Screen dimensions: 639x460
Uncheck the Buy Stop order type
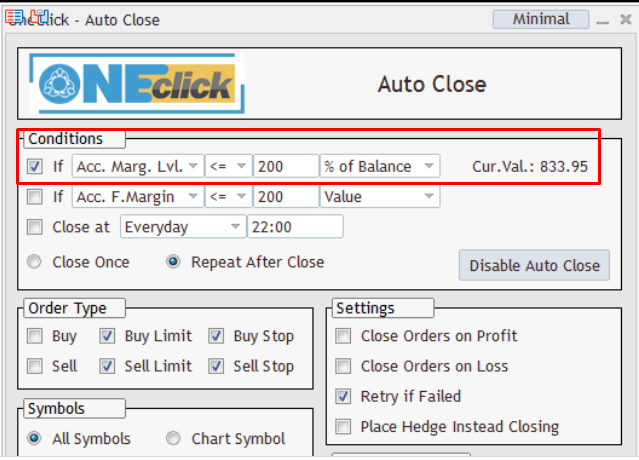point(216,336)
